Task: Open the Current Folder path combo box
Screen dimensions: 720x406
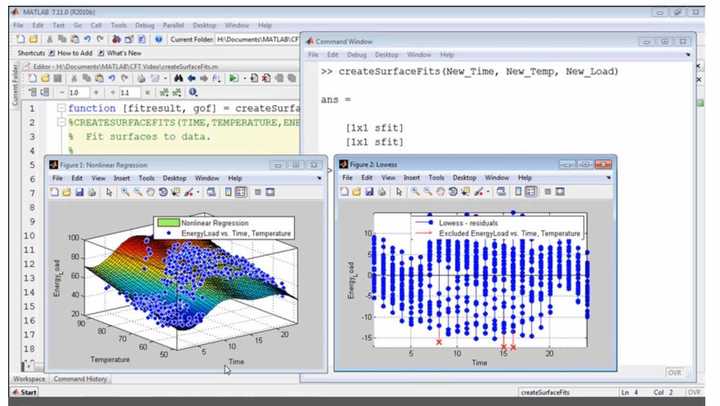Action: tap(257, 39)
